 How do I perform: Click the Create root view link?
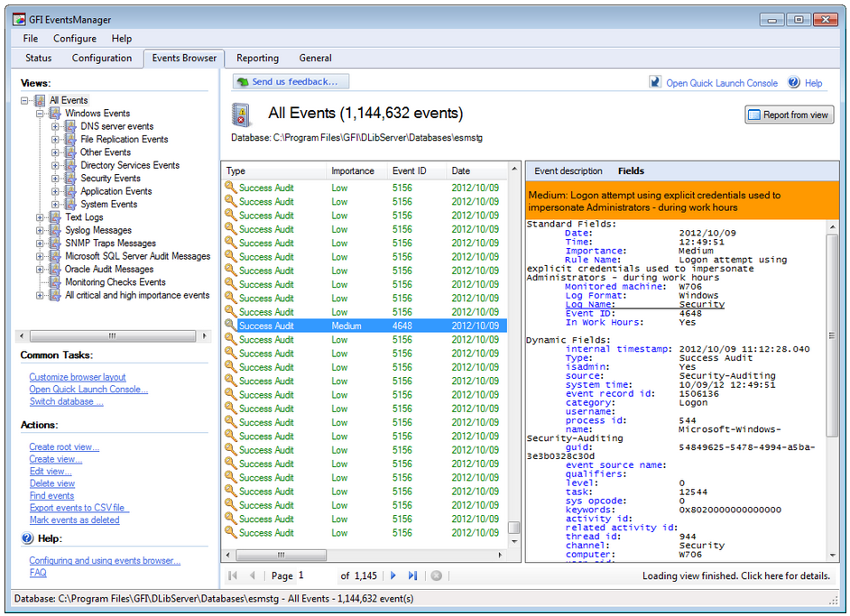[x=64, y=447]
